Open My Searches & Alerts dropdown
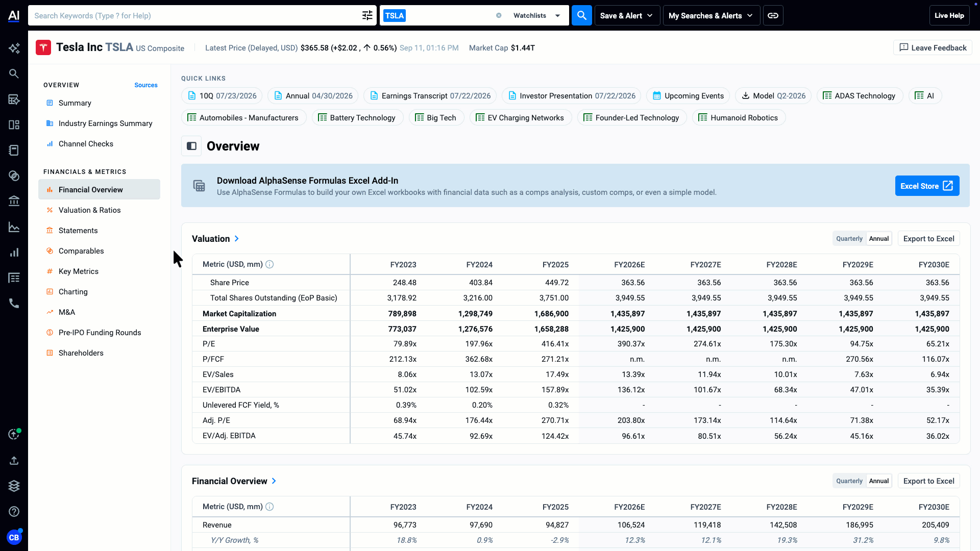980x551 pixels. (x=711, y=15)
